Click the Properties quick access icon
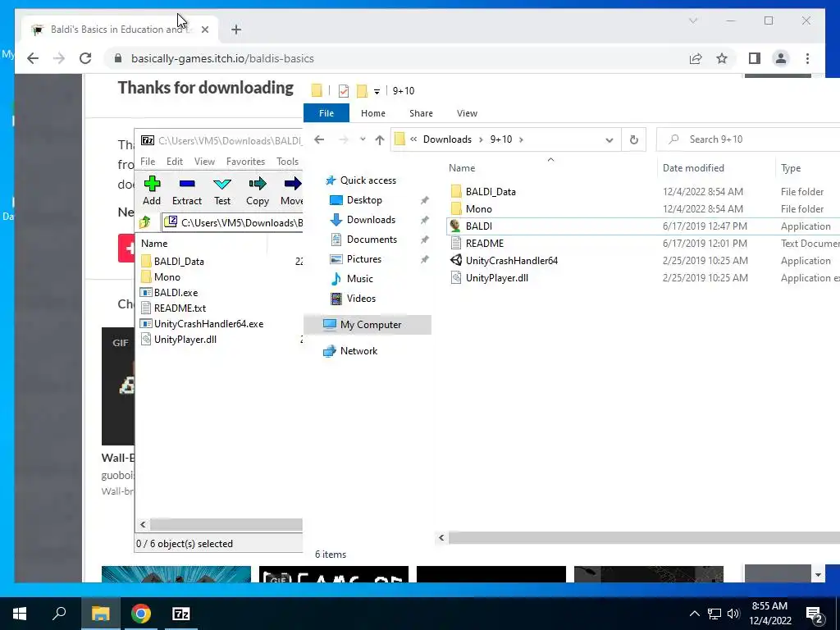The image size is (840, 630). [344, 90]
